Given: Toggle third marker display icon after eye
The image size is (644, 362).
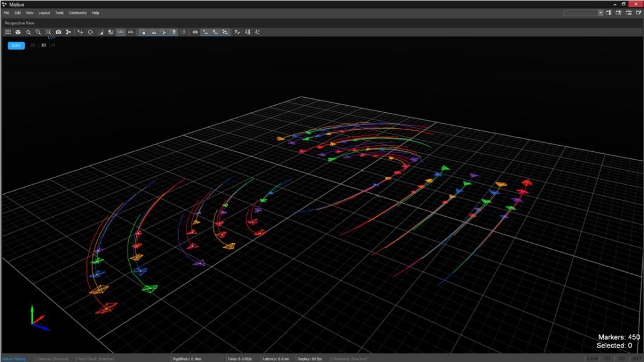Looking at the screenshot, I should [x=225, y=32].
